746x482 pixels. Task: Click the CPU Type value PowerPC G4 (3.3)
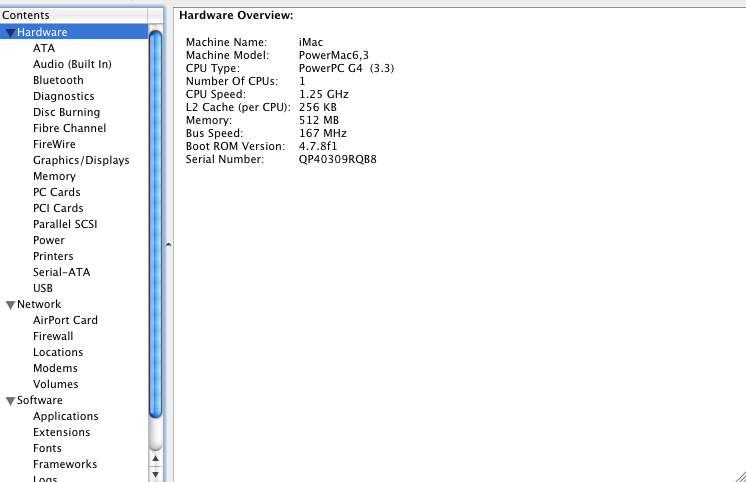pyautogui.click(x=346, y=68)
